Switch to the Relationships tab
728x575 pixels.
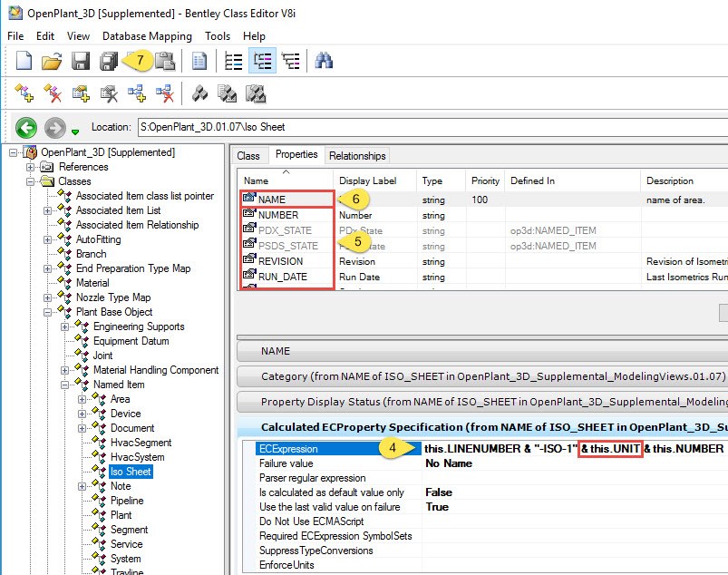tap(357, 156)
